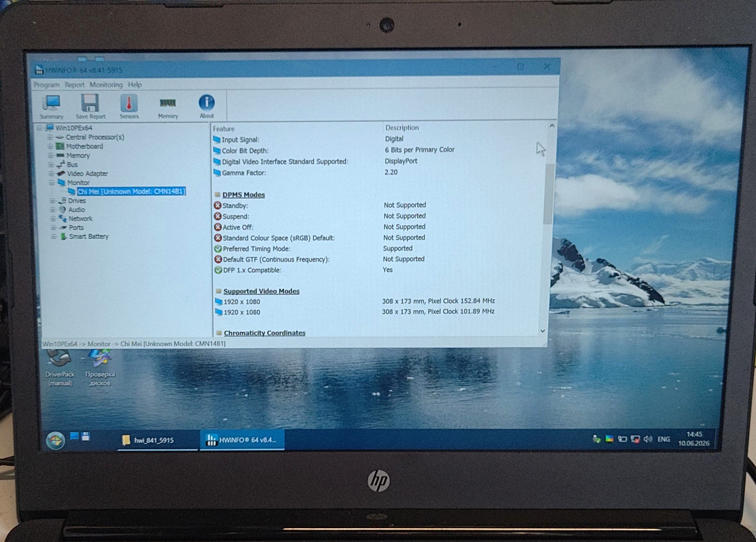Screen dimensions: 756x542
Task: Select the Standby feature row
Action: coord(377,205)
